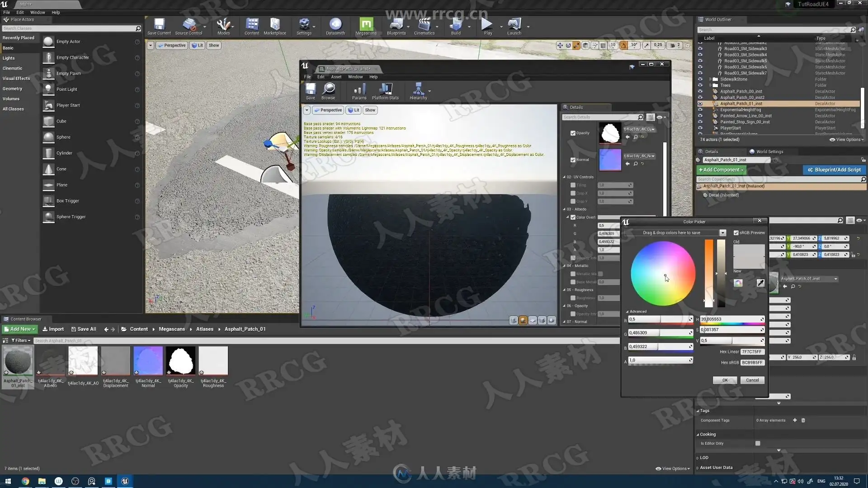Switch to the World Settings tab
868x488 pixels.
766,152
